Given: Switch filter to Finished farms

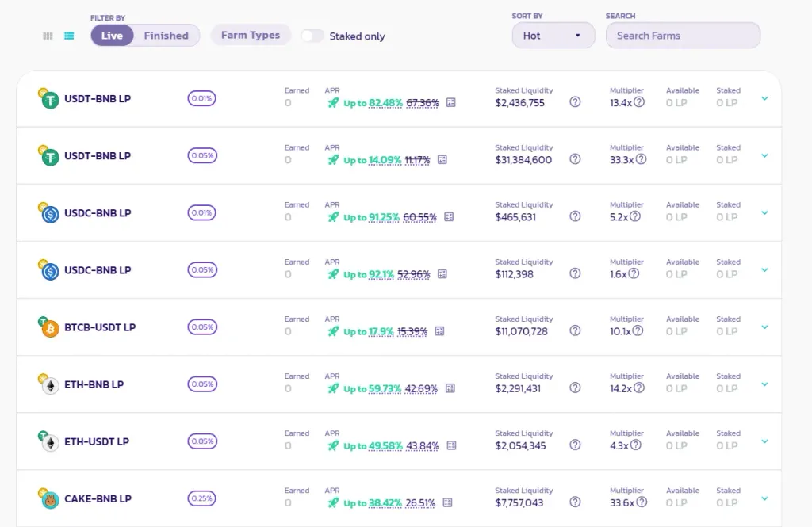Looking at the screenshot, I should click(166, 36).
